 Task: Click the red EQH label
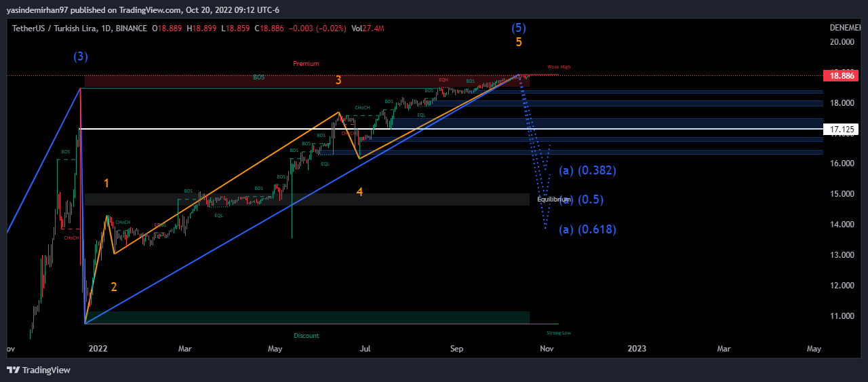point(443,80)
